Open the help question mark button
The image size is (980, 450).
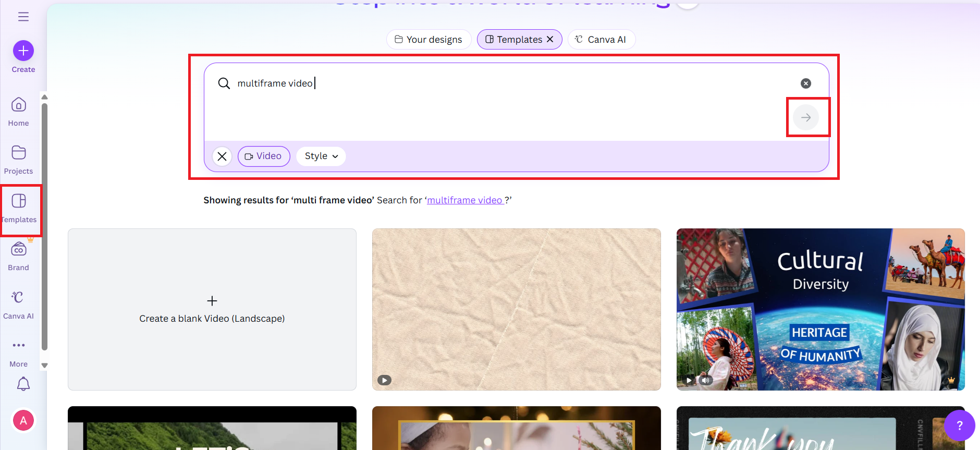pyautogui.click(x=960, y=425)
